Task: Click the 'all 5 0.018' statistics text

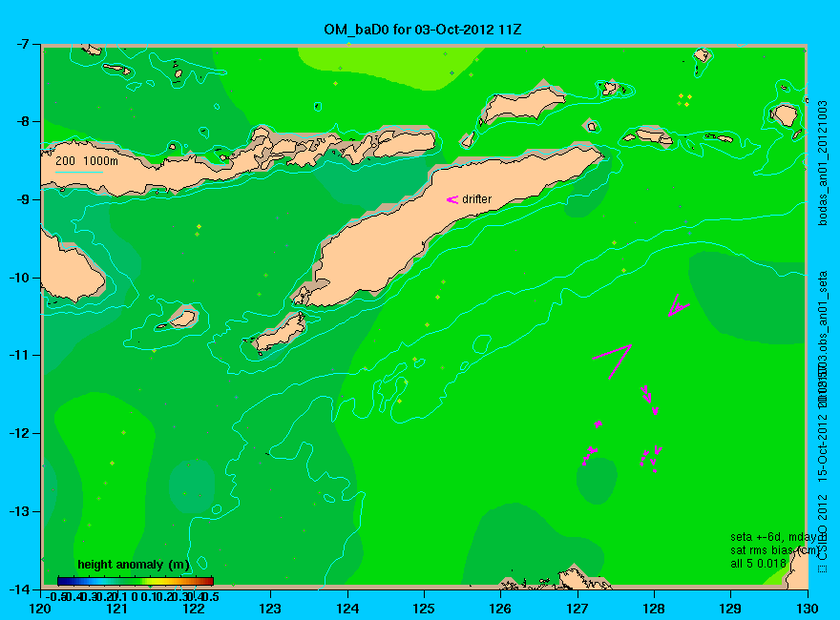Action: pyautogui.click(x=758, y=564)
